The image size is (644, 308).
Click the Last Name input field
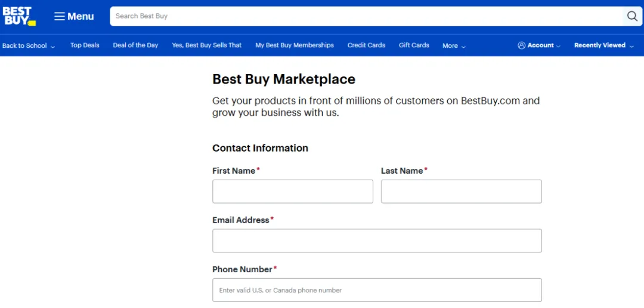[x=461, y=192]
